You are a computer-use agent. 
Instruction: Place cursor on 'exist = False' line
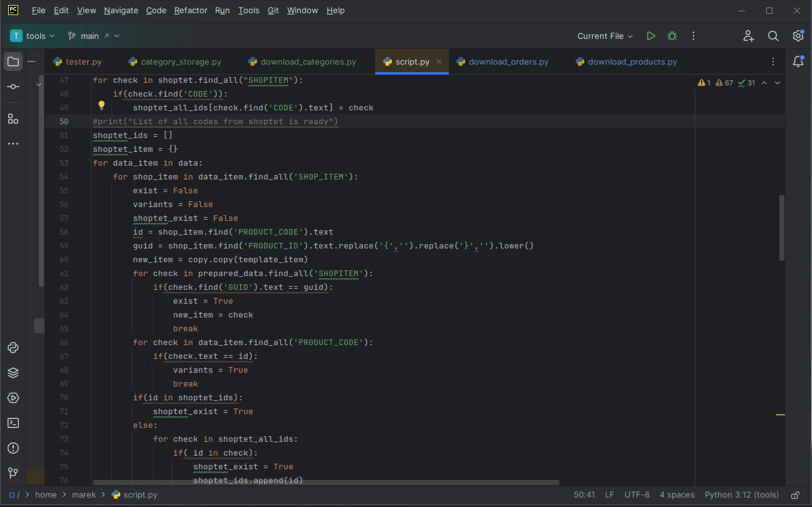pos(165,191)
